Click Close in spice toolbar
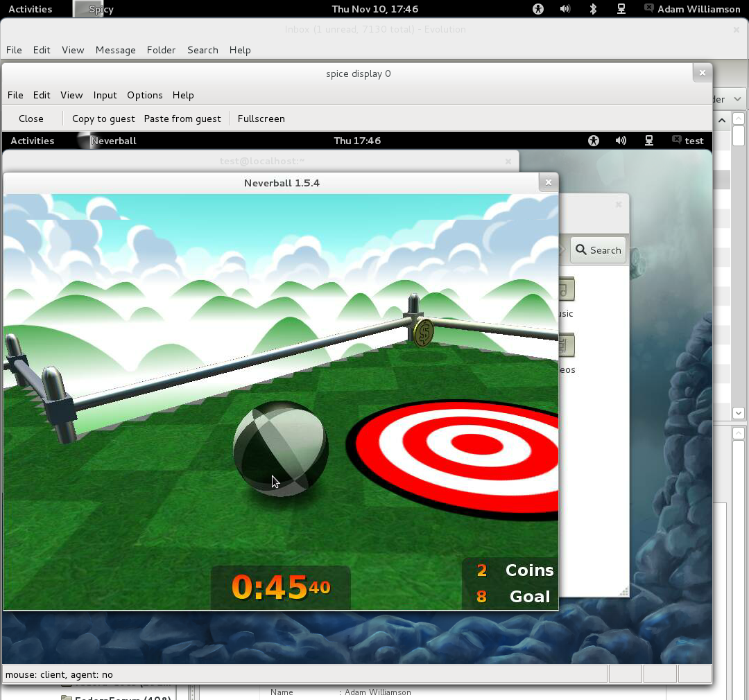Image resolution: width=749 pixels, height=700 pixels. tap(31, 119)
